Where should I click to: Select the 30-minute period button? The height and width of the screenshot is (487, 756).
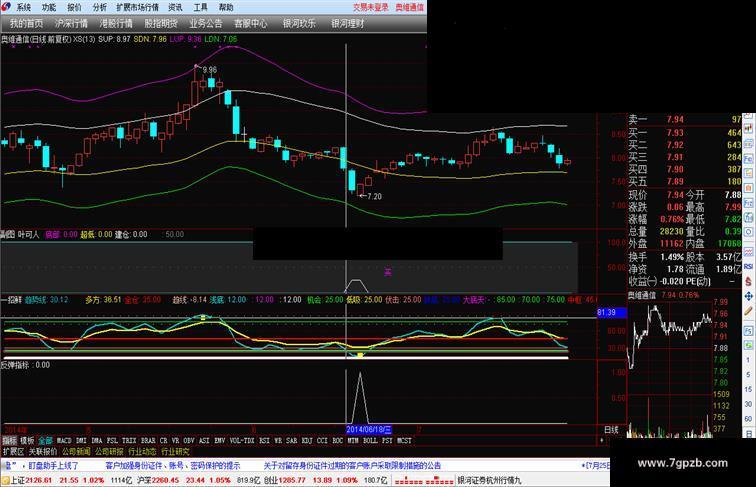click(x=748, y=404)
